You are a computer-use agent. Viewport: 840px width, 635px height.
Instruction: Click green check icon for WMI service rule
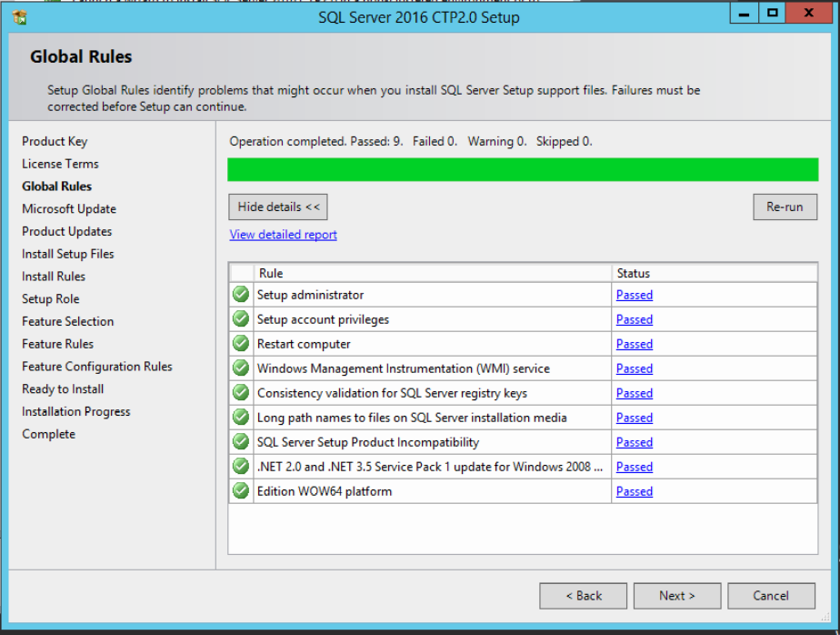pyautogui.click(x=241, y=368)
